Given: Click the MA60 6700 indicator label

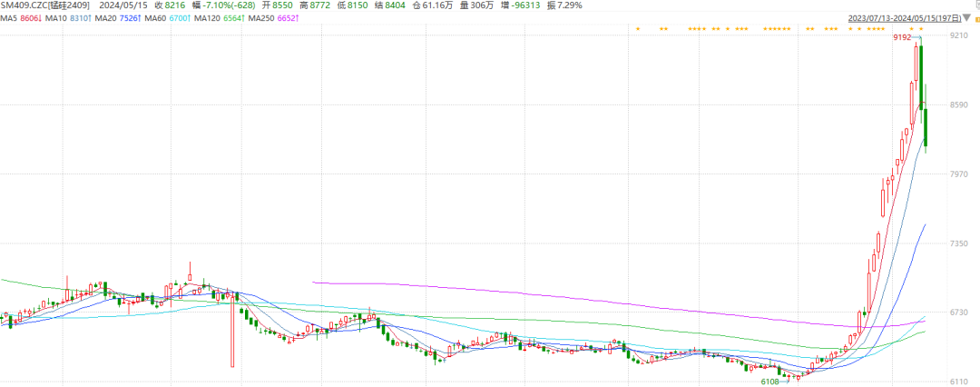Looking at the screenshot, I should tap(168, 19).
